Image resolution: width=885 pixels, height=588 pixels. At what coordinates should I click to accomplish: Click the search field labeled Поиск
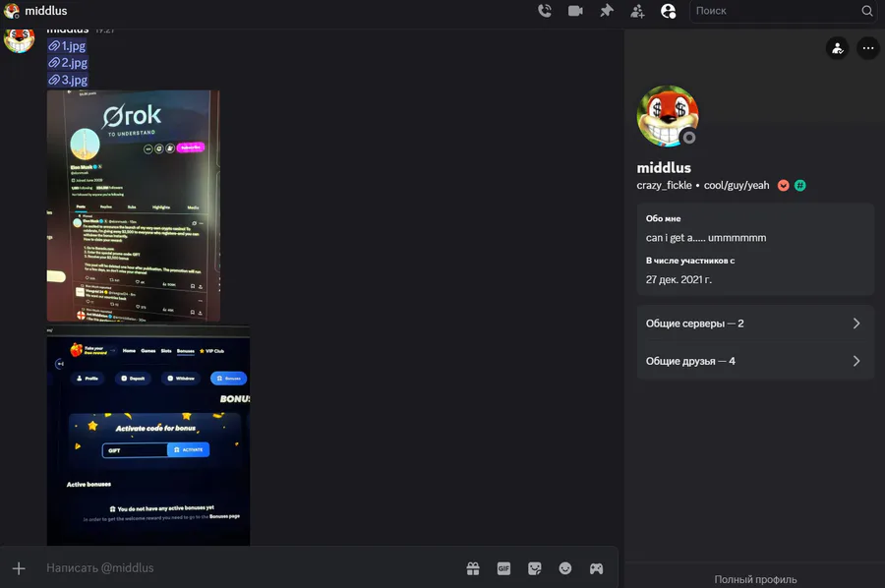tap(783, 11)
